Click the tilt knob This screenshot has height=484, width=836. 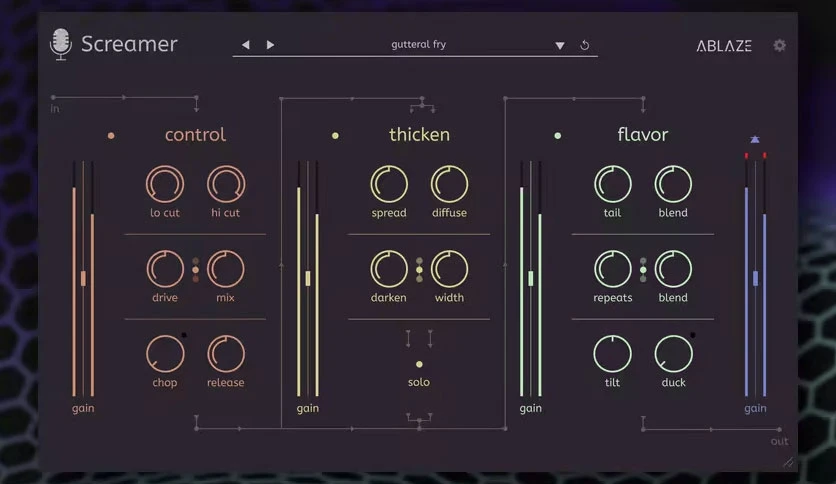[613, 354]
